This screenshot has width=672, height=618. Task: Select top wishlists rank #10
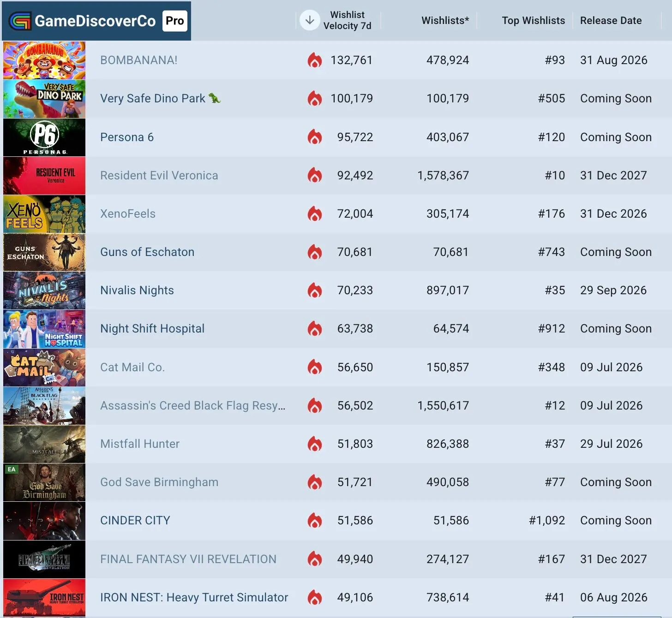click(x=555, y=175)
